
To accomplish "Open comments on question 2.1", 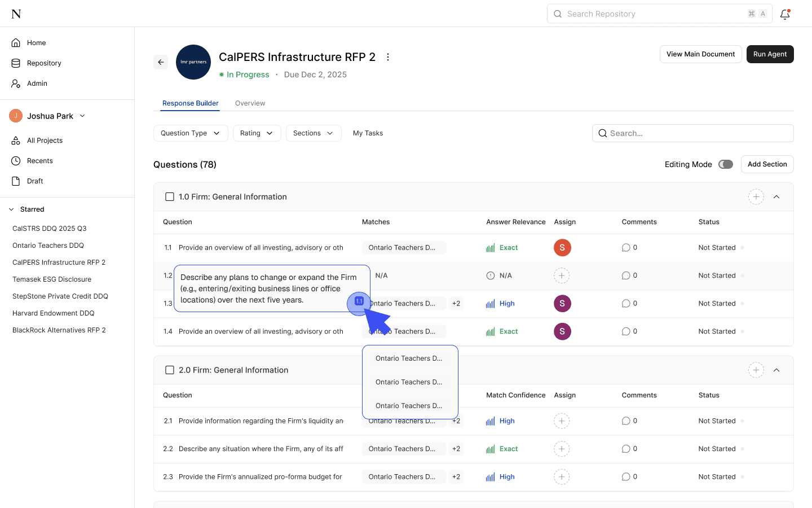I will 629,421.
